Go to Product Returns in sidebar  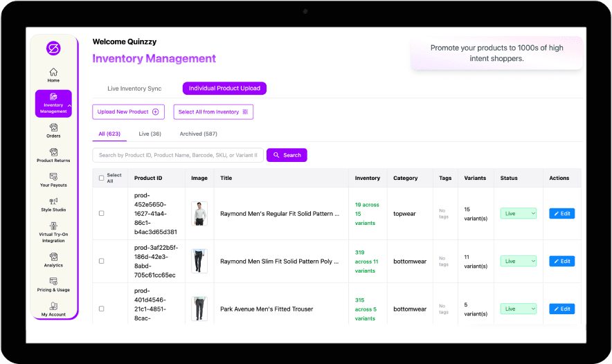point(53,155)
